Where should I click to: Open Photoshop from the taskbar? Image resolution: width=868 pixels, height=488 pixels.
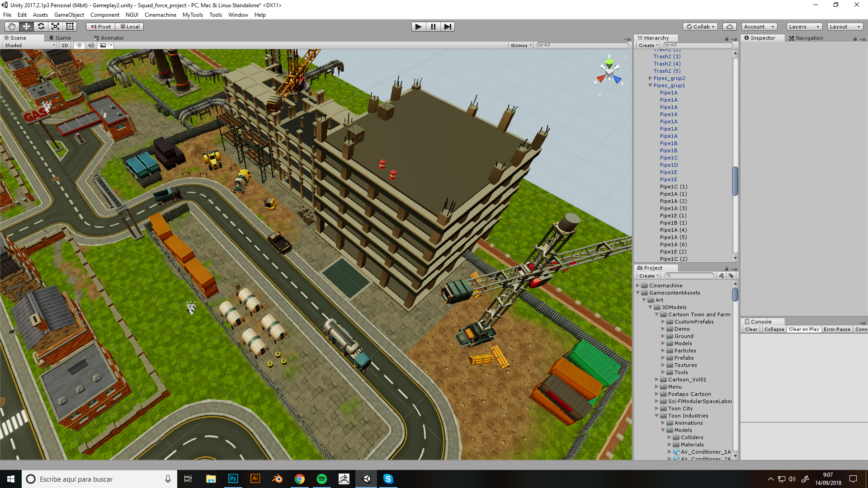233,479
